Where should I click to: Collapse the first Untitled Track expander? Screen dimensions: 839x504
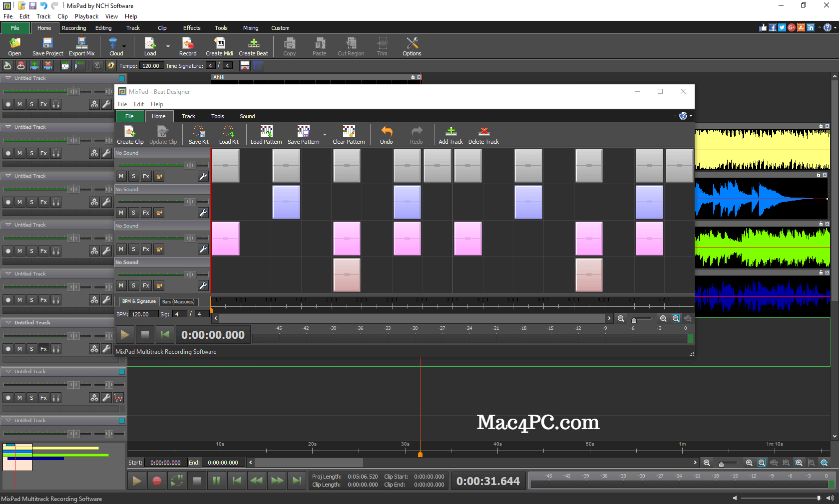pos(8,78)
